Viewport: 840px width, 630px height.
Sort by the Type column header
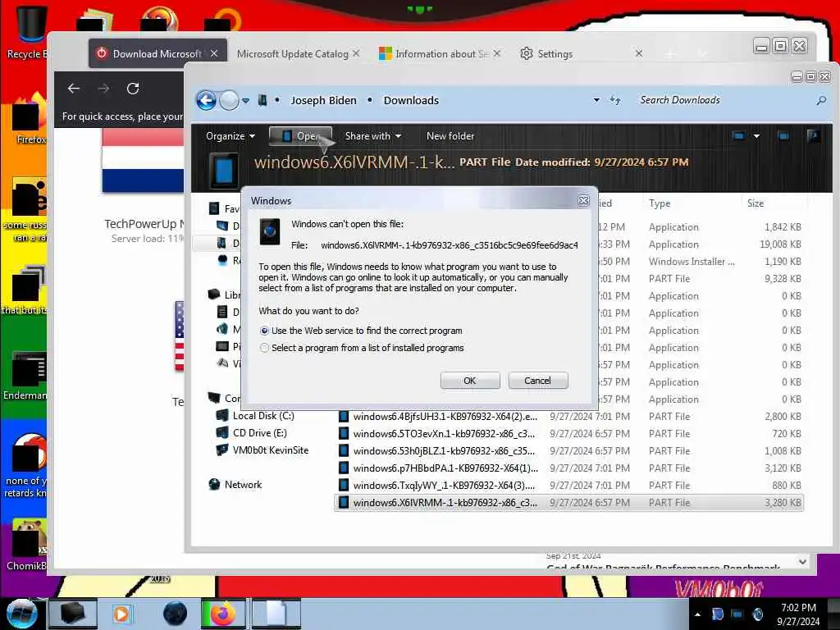659,203
